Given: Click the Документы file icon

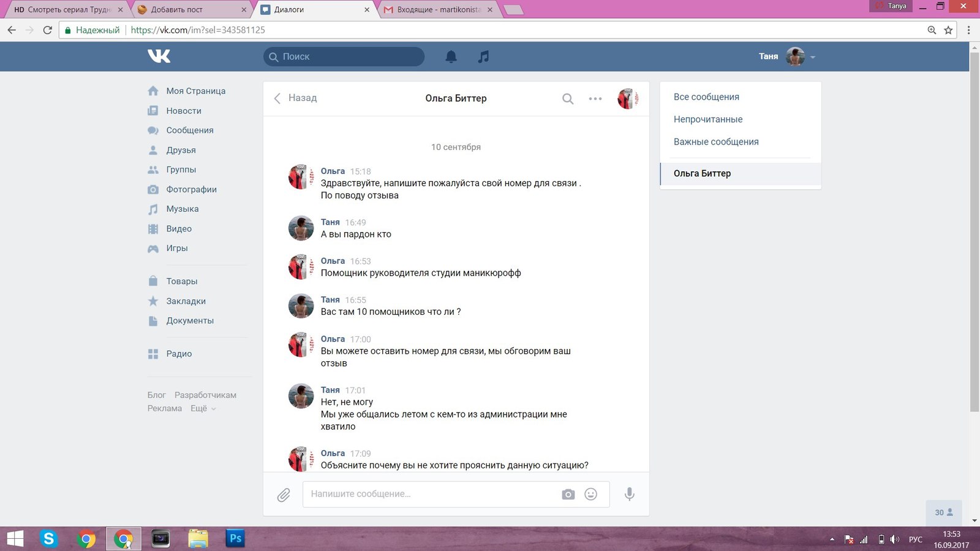Looking at the screenshot, I should tap(153, 320).
